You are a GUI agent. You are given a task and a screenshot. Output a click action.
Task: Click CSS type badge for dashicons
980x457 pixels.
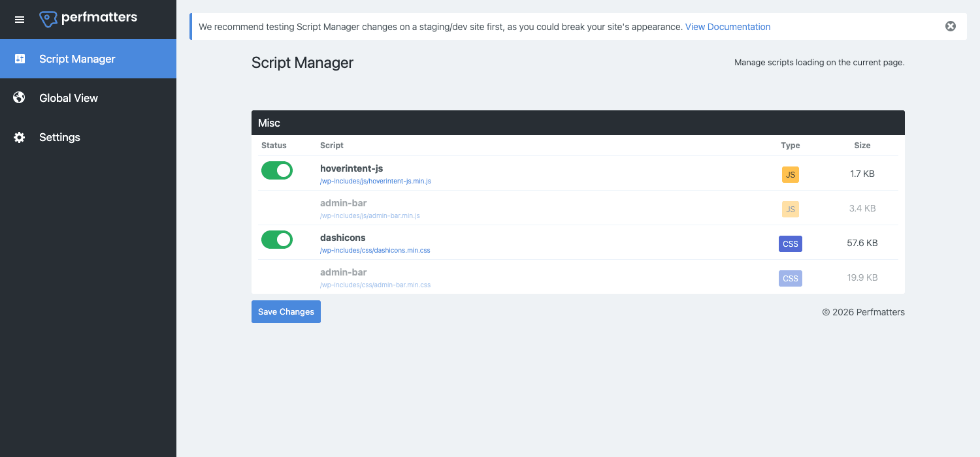click(791, 244)
